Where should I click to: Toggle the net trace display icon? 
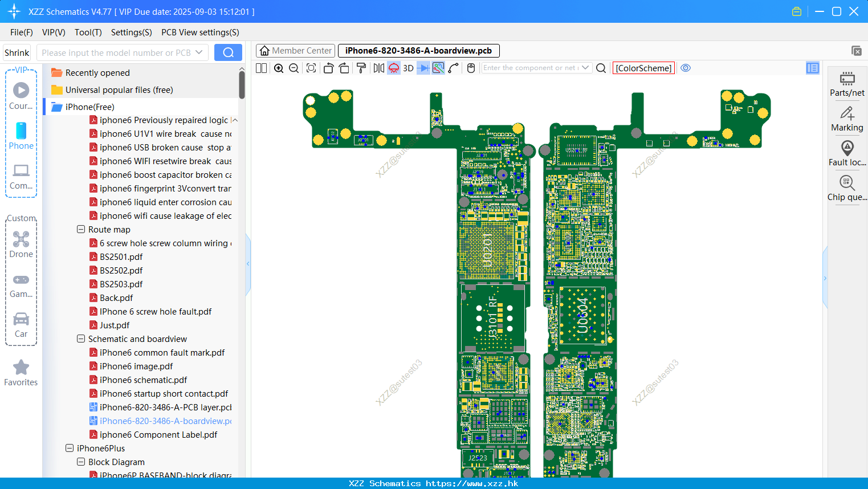point(438,68)
